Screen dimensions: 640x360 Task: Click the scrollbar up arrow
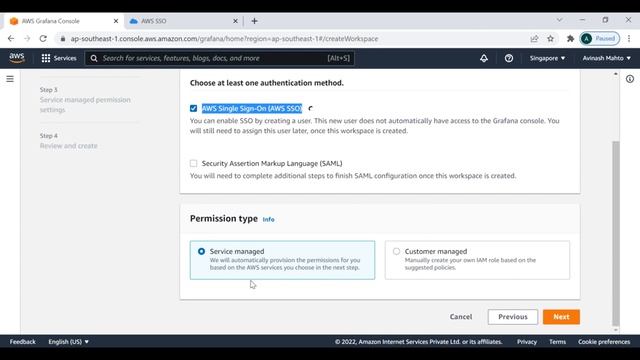point(616,74)
